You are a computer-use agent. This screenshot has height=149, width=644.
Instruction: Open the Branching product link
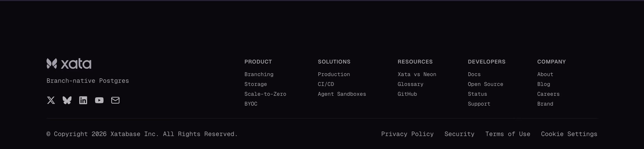point(259,74)
